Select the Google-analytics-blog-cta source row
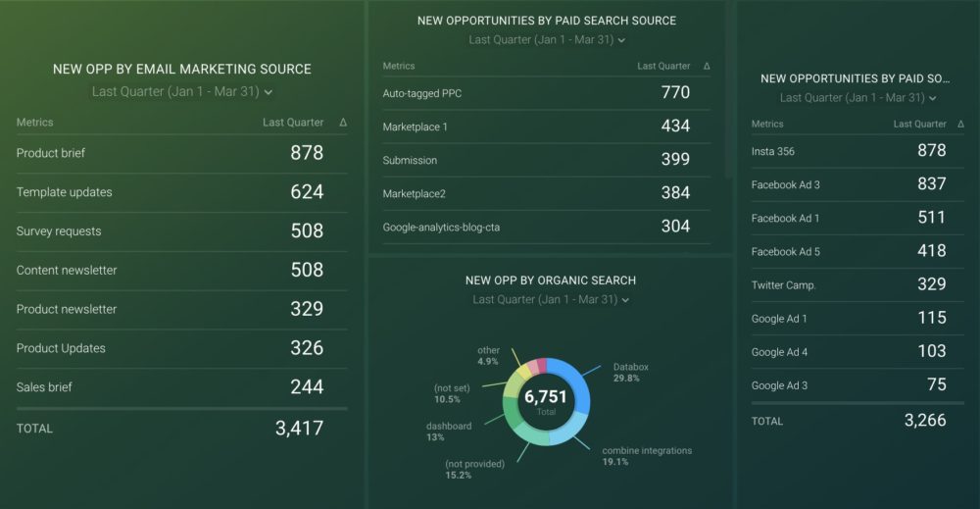 click(x=546, y=226)
